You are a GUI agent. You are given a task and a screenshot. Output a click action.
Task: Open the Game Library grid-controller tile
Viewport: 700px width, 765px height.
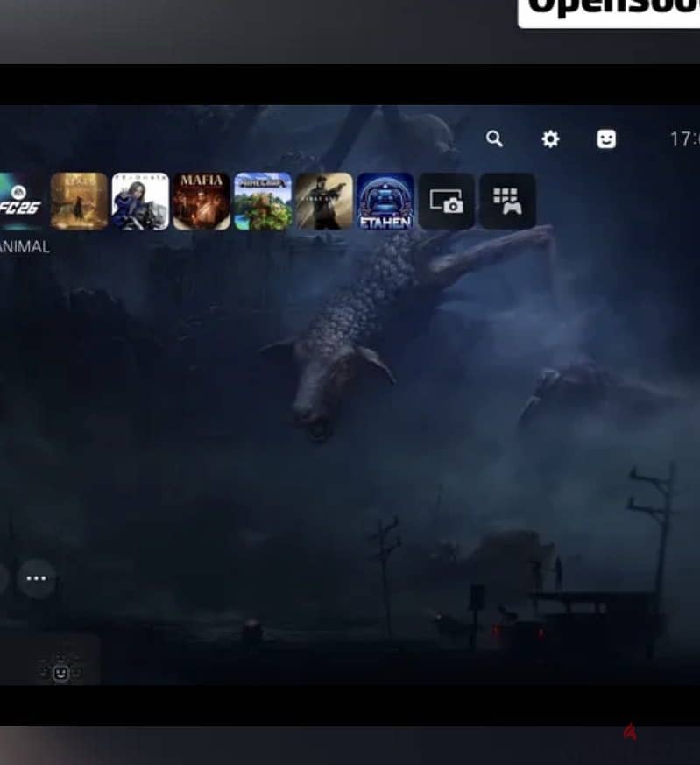(x=508, y=201)
